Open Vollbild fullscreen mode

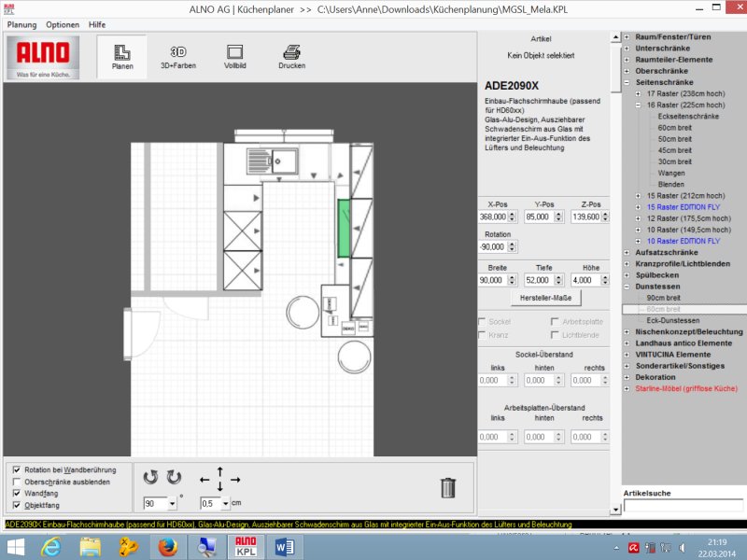(234, 56)
